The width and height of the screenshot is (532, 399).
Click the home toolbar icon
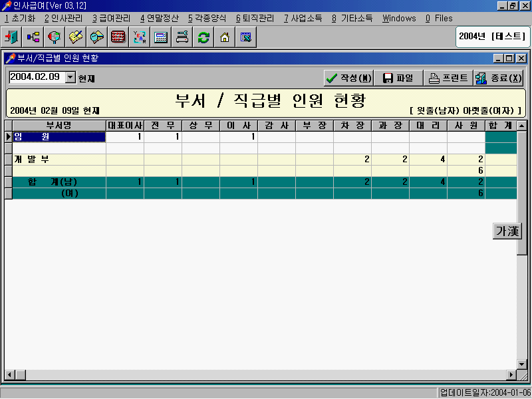(225, 37)
